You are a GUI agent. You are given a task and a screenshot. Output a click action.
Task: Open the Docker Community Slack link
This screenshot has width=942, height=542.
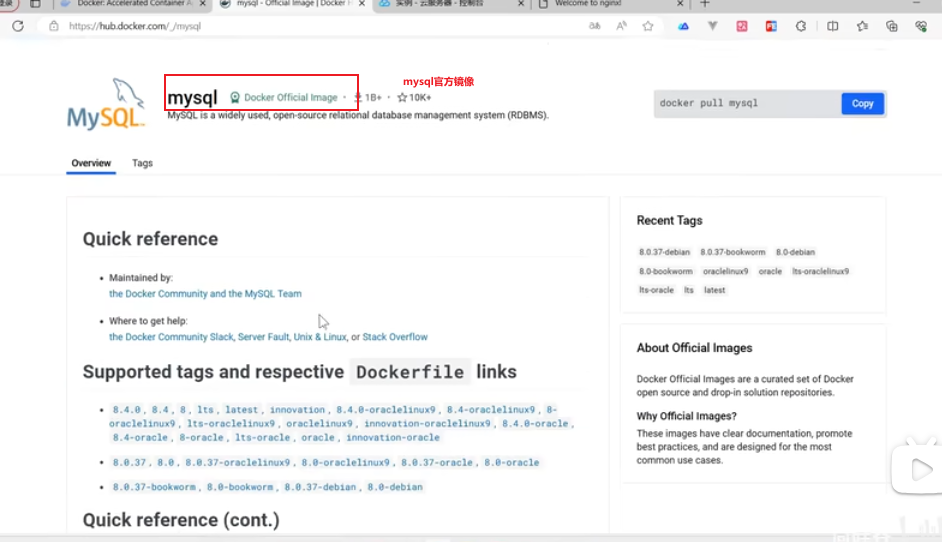(x=171, y=337)
